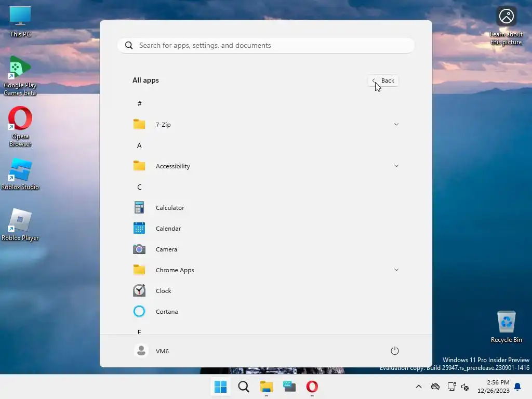The height and width of the screenshot is (399, 532).
Task: Open the Camera app
Action: coord(265,249)
